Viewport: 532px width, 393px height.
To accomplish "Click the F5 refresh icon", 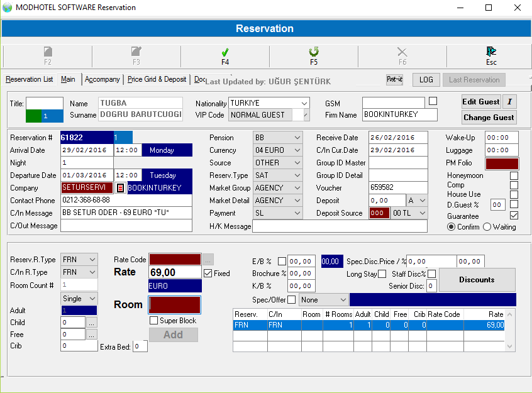I will pos(313,53).
